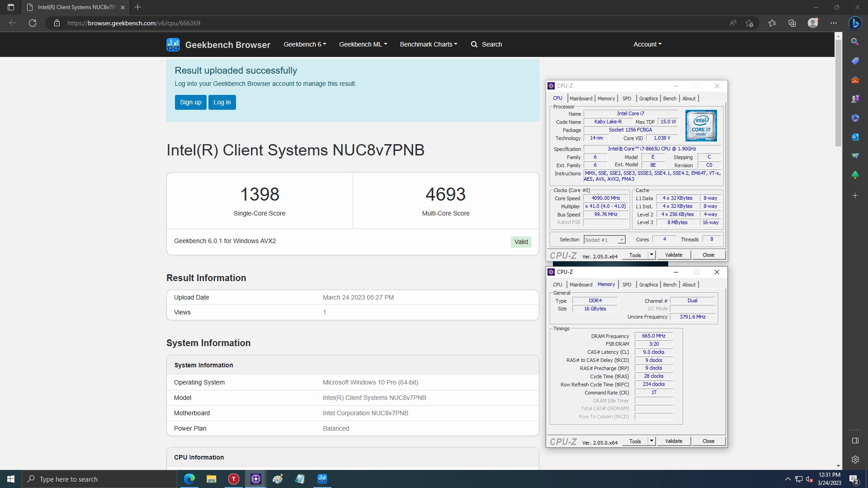
Task: Open Tools dropdown arrow in lower CPU-Z window
Action: coord(651,441)
